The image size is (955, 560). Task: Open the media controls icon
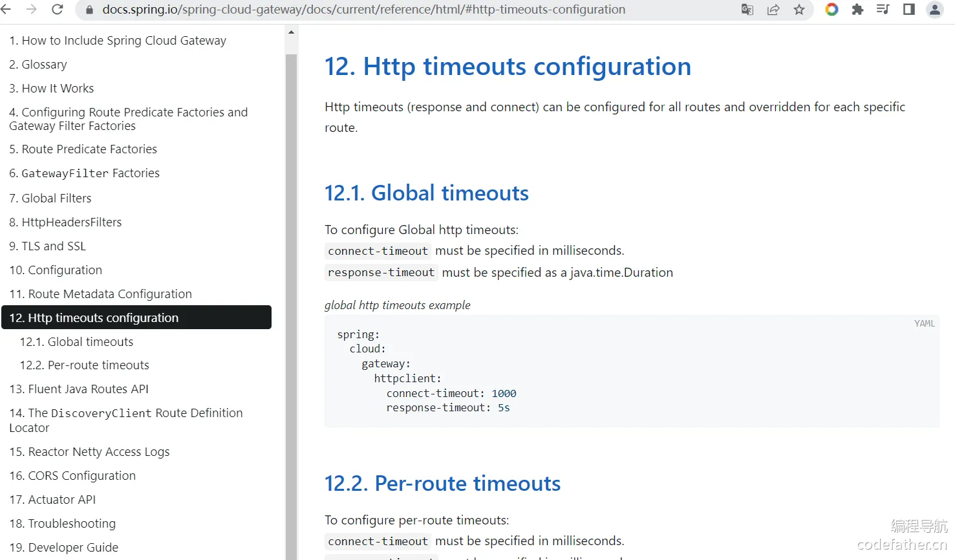[x=883, y=10]
